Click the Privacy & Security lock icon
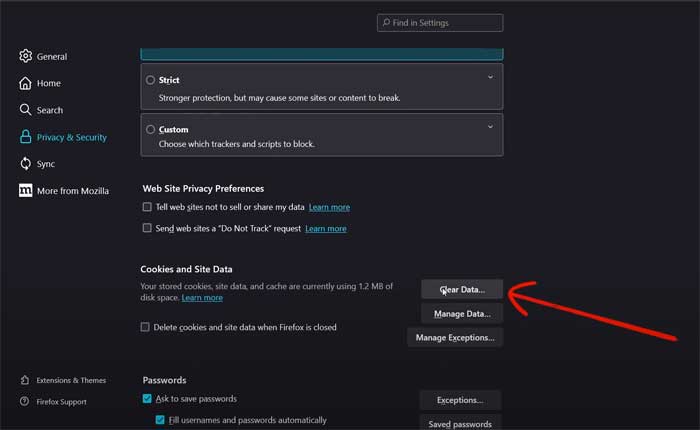Image resolution: width=700 pixels, height=430 pixels. 25,137
